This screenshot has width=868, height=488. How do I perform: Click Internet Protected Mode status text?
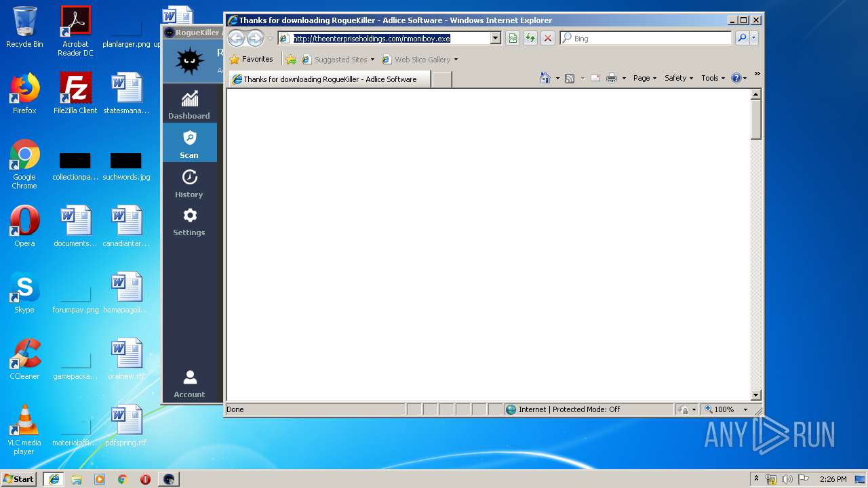point(569,409)
